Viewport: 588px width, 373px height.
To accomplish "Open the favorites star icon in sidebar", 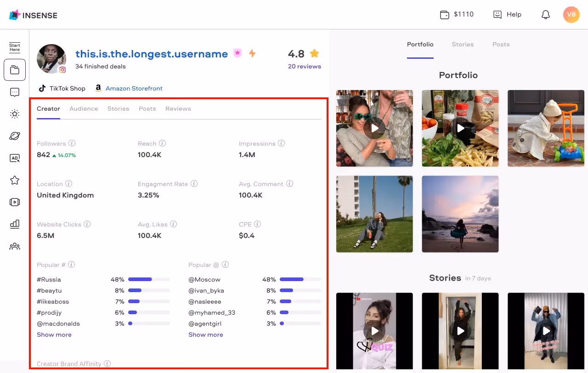I will [x=14, y=180].
